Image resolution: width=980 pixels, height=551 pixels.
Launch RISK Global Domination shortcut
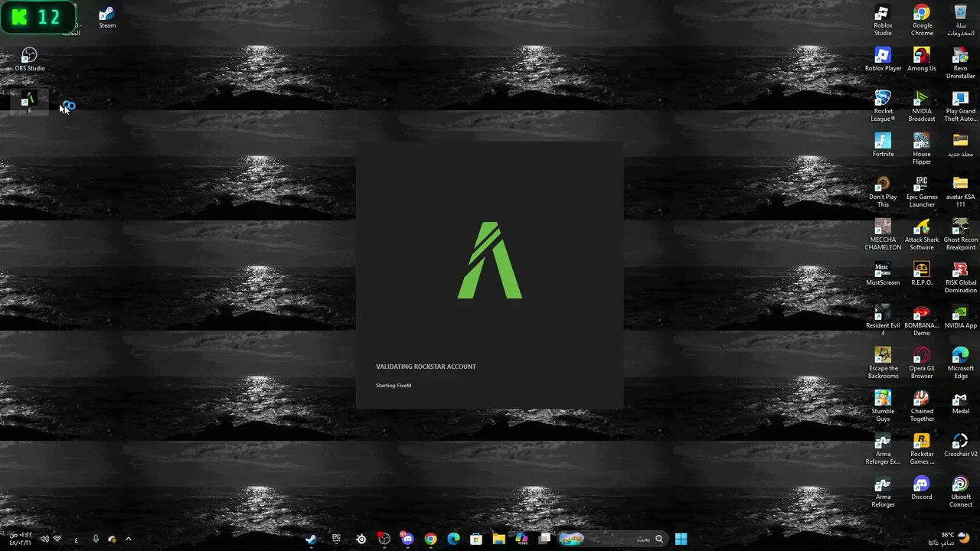(960, 278)
